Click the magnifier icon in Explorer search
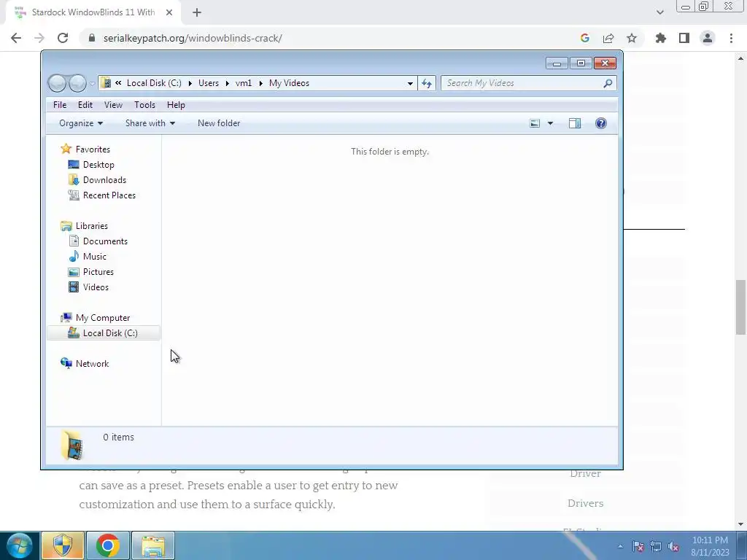The width and height of the screenshot is (747, 560). [x=608, y=83]
